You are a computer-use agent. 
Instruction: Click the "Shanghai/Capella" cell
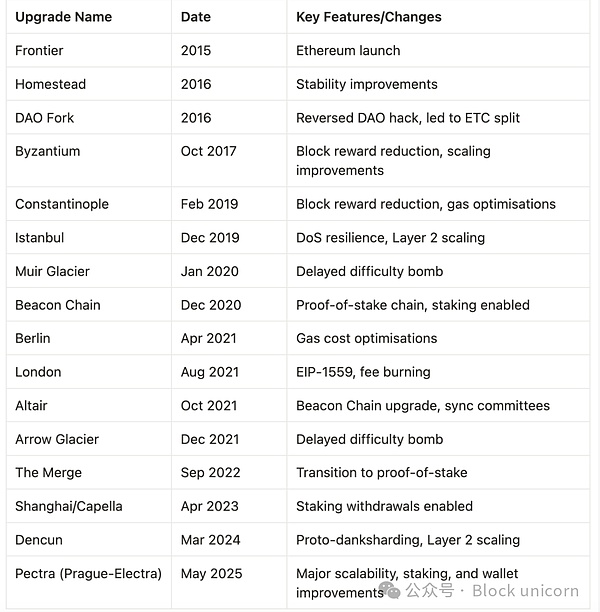(68, 506)
